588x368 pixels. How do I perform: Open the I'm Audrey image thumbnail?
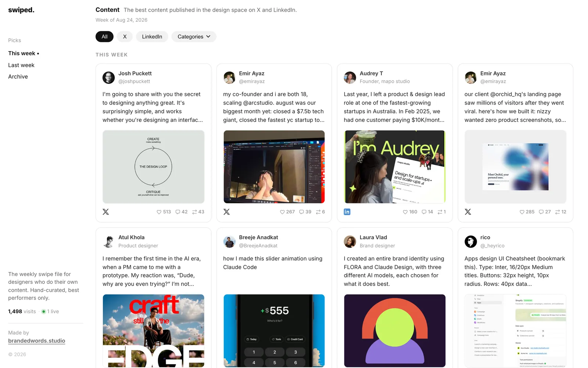click(395, 167)
